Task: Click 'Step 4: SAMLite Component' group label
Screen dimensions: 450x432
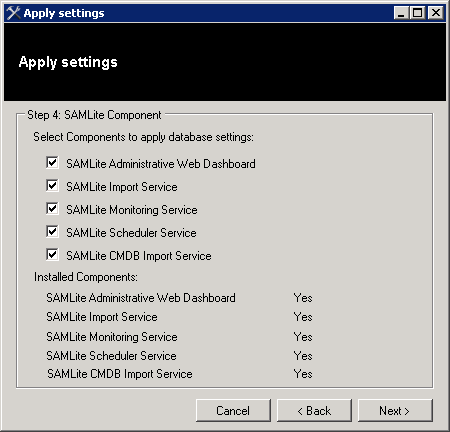Action: 94,115
